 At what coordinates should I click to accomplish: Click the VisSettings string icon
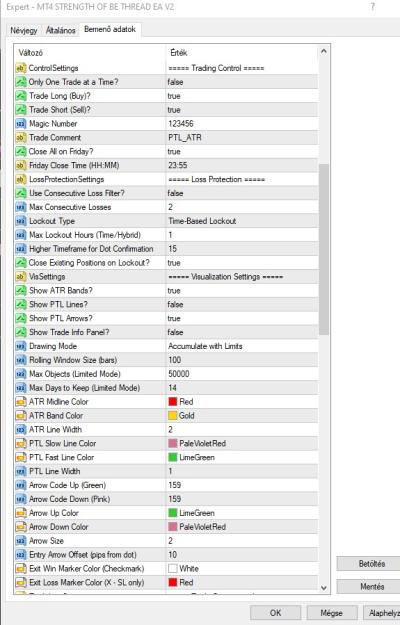(x=21, y=277)
